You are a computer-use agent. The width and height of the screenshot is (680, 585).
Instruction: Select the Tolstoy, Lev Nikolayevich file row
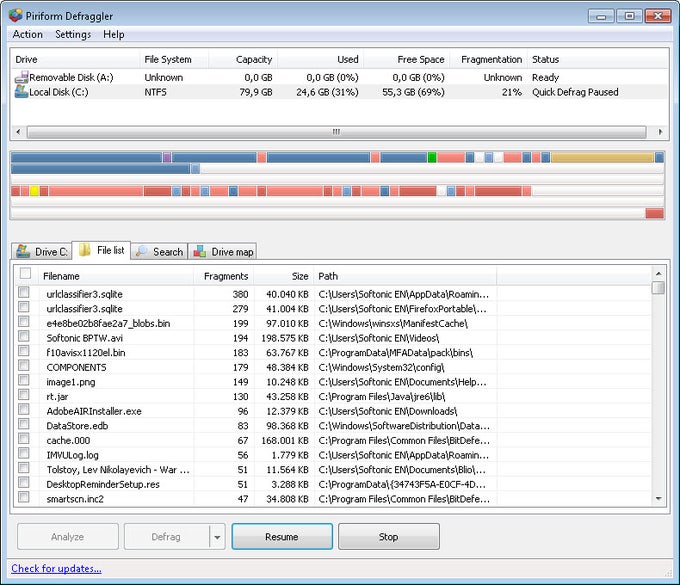pyautogui.click(x=333, y=470)
